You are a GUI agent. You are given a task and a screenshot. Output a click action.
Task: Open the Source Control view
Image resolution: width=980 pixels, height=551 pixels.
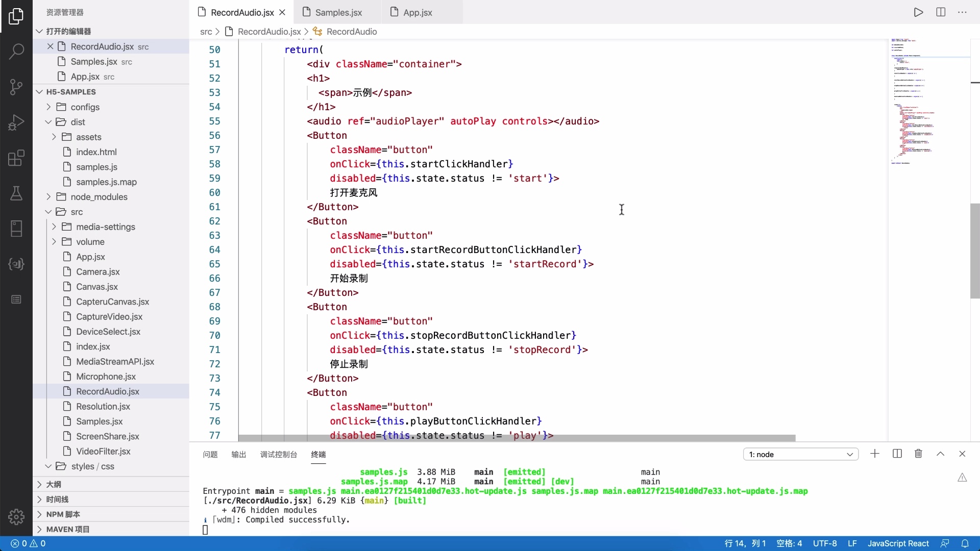(16, 87)
